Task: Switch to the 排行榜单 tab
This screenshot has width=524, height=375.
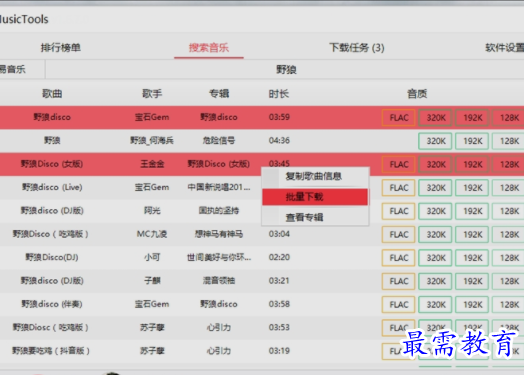Action: 60,48
